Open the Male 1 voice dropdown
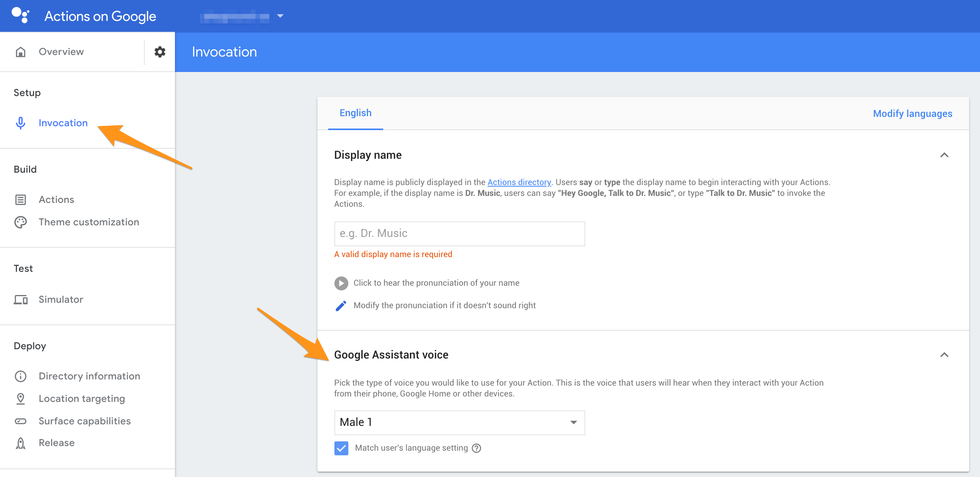This screenshot has width=980, height=477. [459, 422]
